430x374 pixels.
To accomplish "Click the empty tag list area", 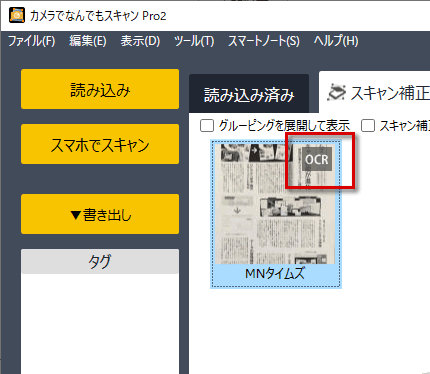I will [100, 323].
